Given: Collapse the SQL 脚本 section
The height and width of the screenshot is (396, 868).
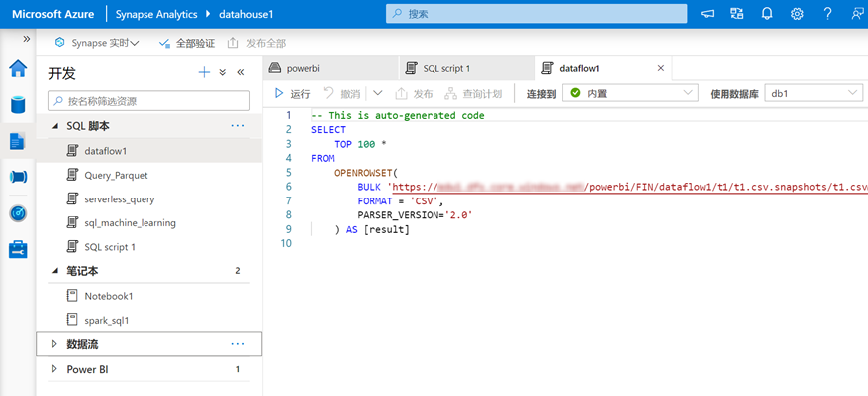Looking at the screenshot, I should (x=54, y=127).
